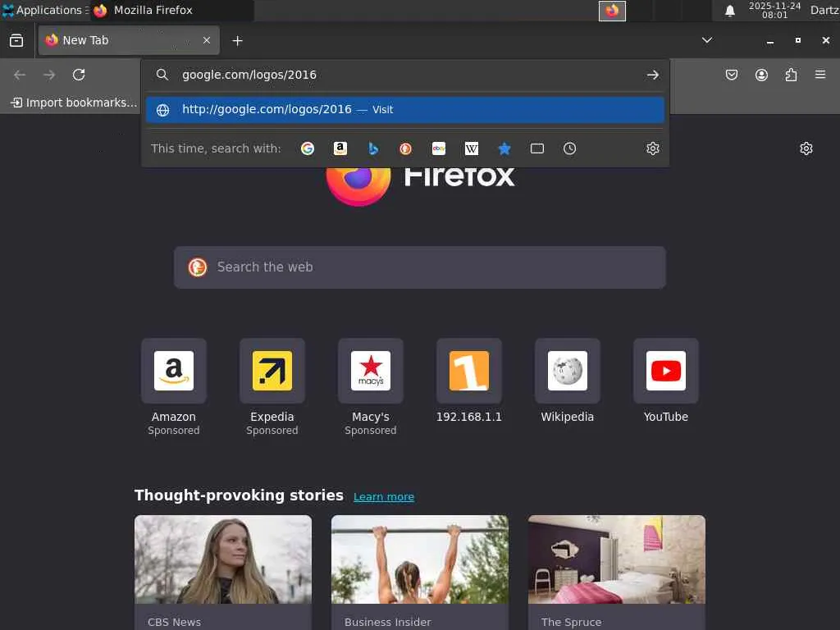Search this time with DuckDuckGo icon

click(x=405, y=148)
